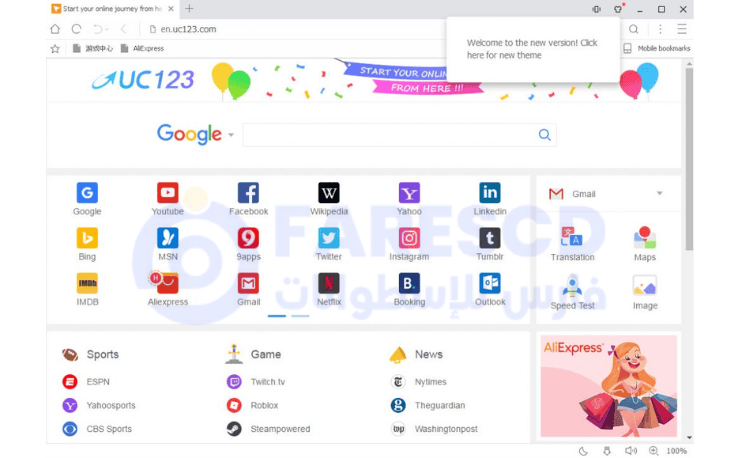Open the Tumblr shortcut
The image size is (738, 458).
pos(489,238)
